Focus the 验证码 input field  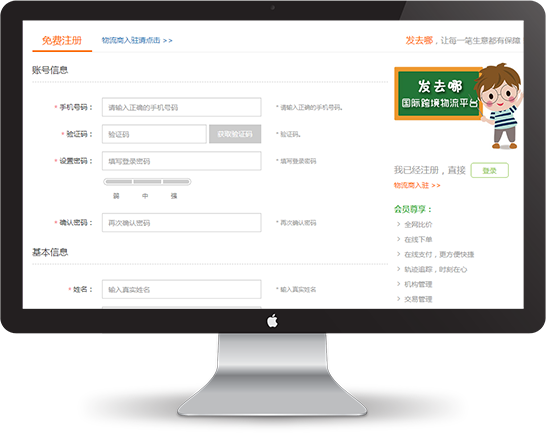pyautogui.click(x=154, y=134)
